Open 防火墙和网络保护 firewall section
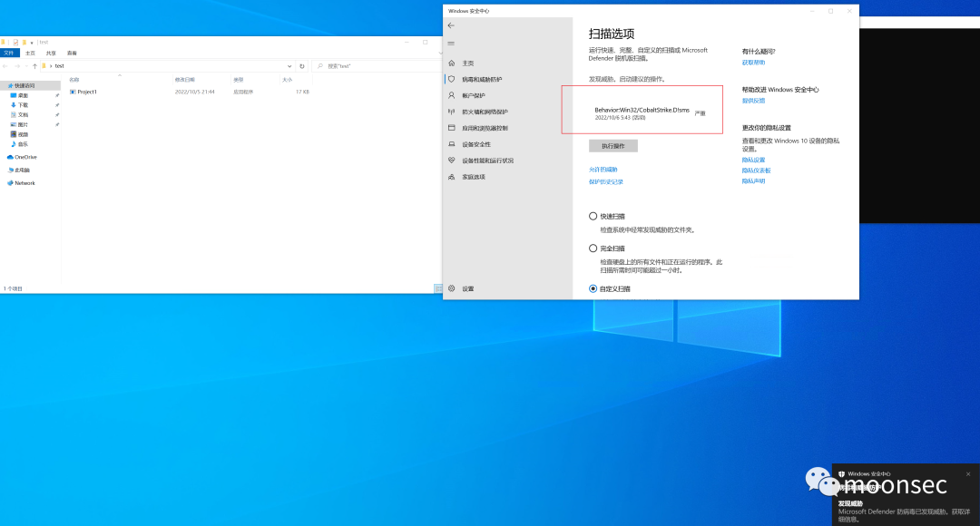Viewport: 980px width, 526px height. [485, 112]
